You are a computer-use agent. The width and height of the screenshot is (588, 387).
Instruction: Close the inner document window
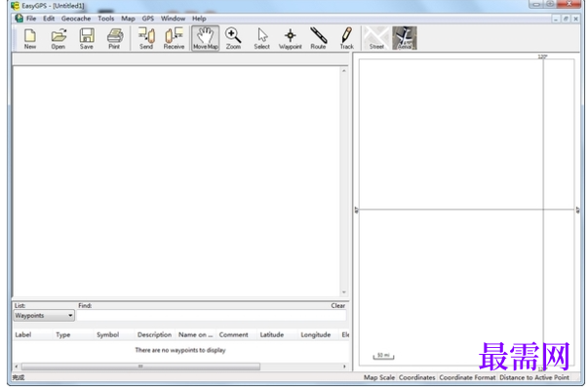tap(575, 19)
